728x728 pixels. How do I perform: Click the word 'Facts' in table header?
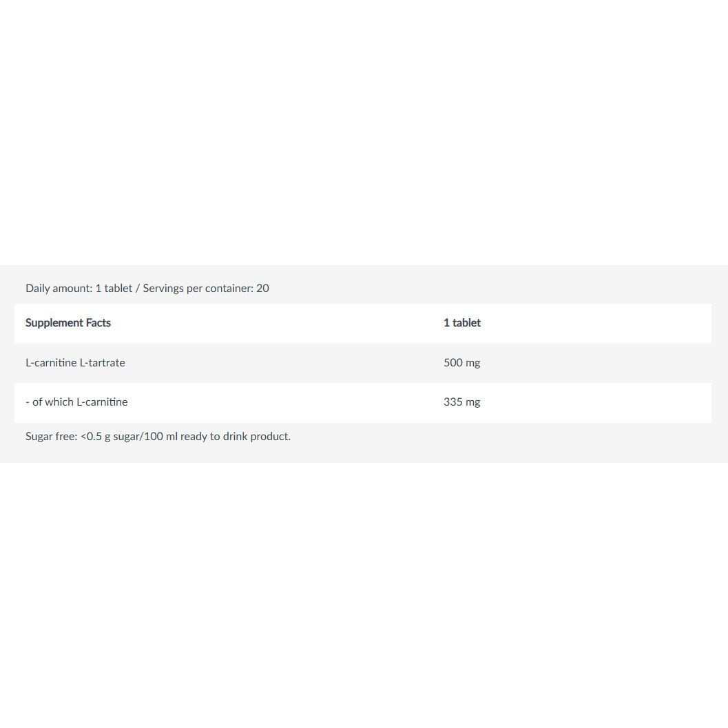[98, 323]
